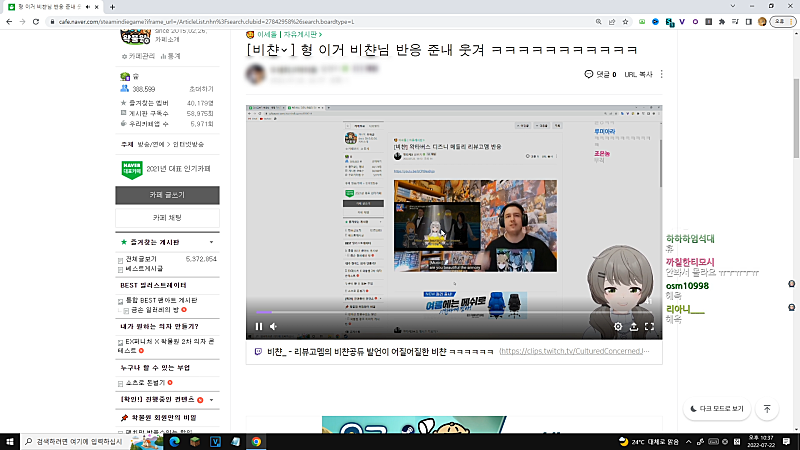Open the post's three-dot more menu

point(661,74)
